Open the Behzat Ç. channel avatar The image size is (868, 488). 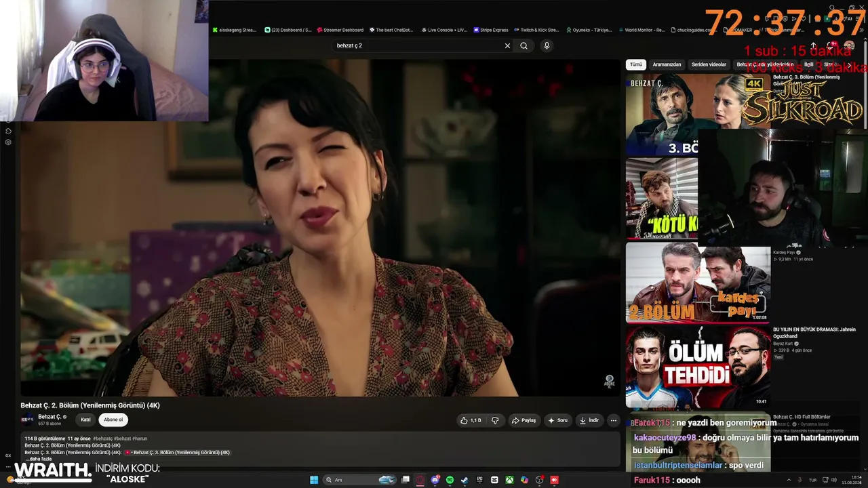pyautogui.click(x=27, y=420)
